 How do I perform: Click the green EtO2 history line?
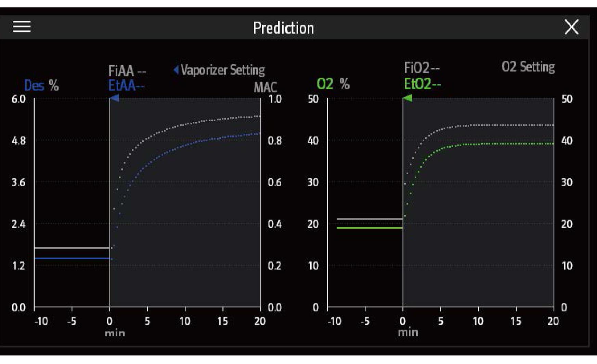pos(369,228)
